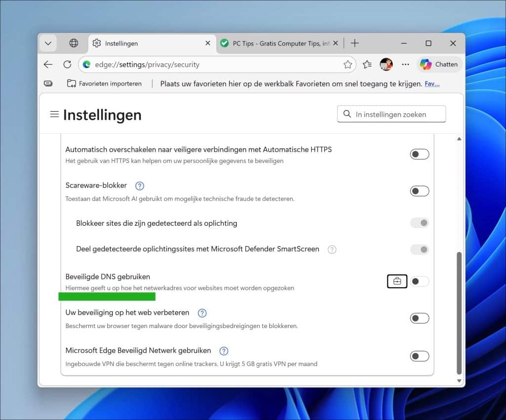Click the In instellingen zoeken search field

pyautogui.click(x=391, y=114)
